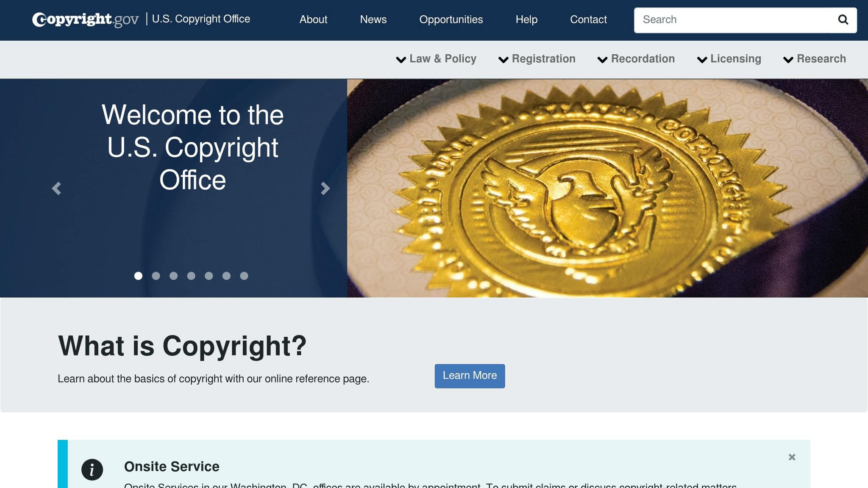Open the About page

[313, 19]
